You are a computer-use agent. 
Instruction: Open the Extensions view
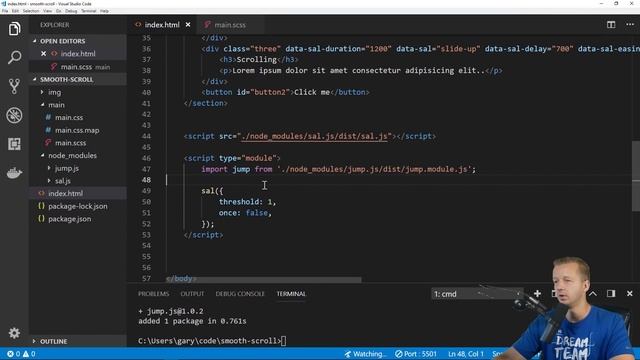(14, 144)
